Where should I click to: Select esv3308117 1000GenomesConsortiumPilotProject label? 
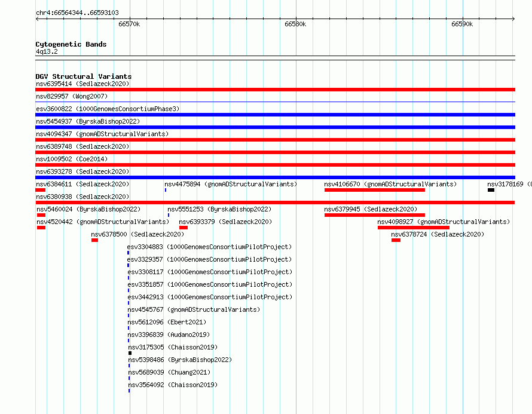pos(210,272)
